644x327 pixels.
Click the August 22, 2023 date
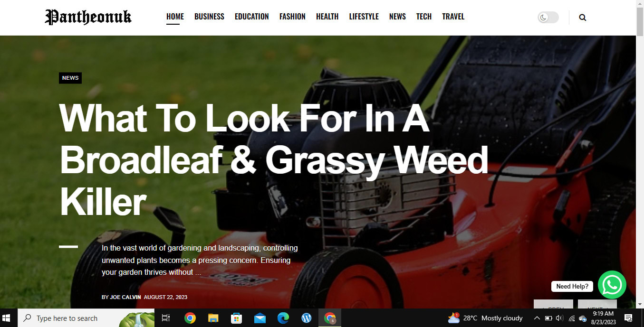(165, 297)
